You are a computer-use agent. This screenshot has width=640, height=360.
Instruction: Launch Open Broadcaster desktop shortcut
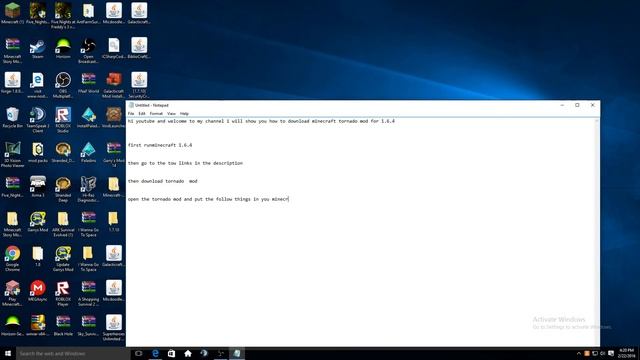click(x=88, y=51)
